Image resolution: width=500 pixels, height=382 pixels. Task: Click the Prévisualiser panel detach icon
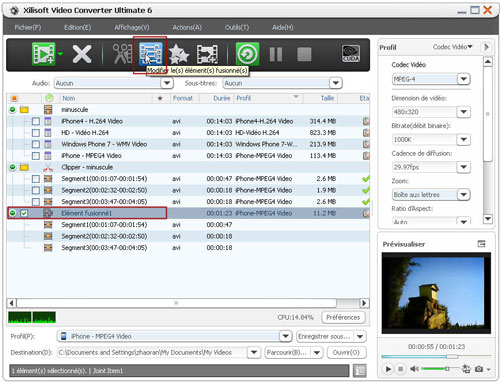click(481, 244)
